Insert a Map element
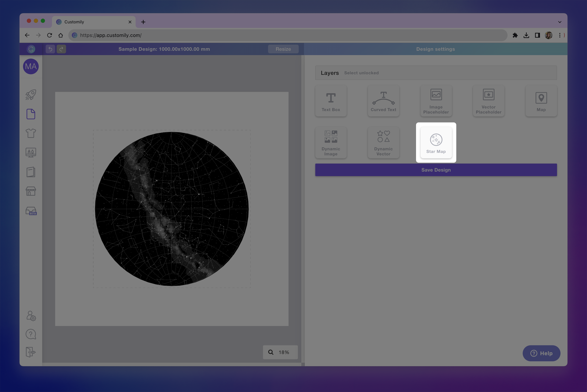Screen dimensions: 587x392 coord(541,101)
